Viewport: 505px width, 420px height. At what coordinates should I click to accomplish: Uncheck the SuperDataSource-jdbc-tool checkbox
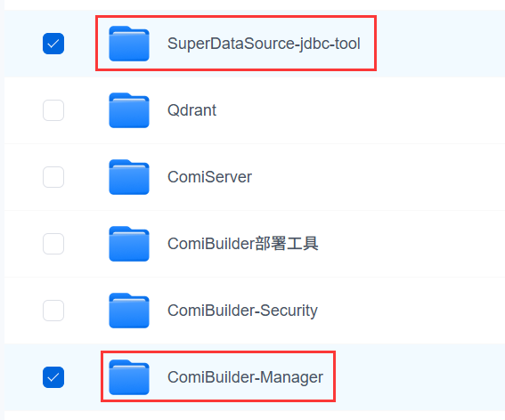53,44
